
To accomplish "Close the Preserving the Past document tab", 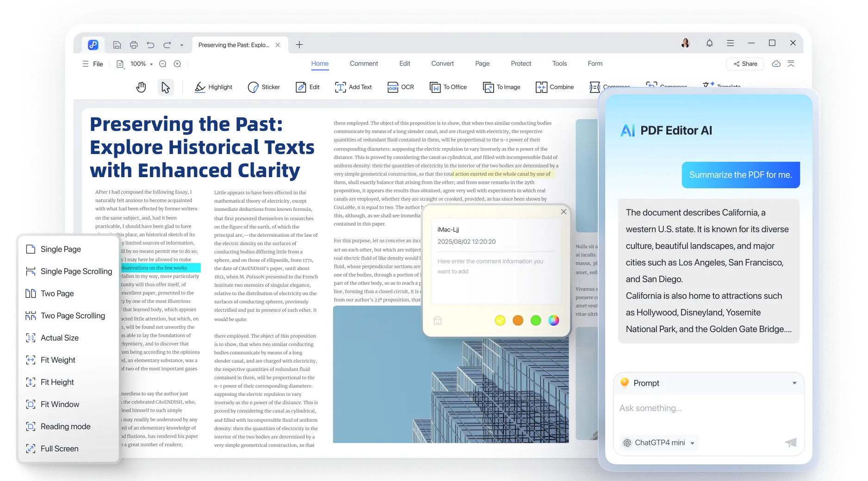I will point(278,45).
